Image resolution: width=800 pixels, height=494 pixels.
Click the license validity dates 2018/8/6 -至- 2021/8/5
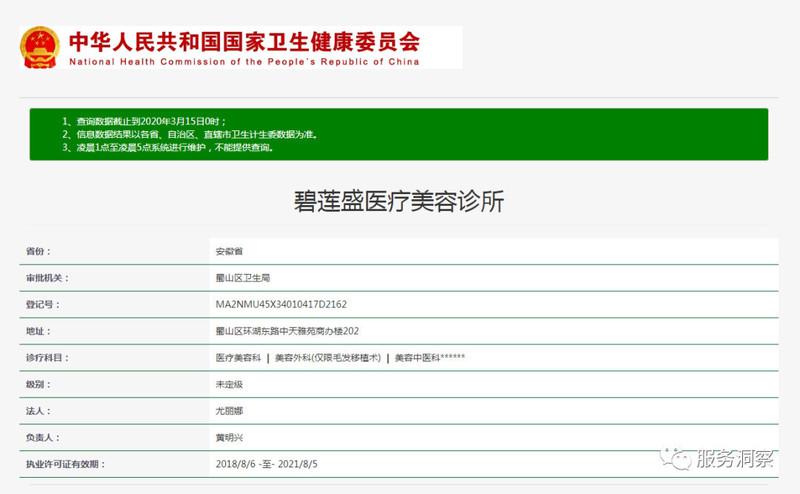[272, 464]
